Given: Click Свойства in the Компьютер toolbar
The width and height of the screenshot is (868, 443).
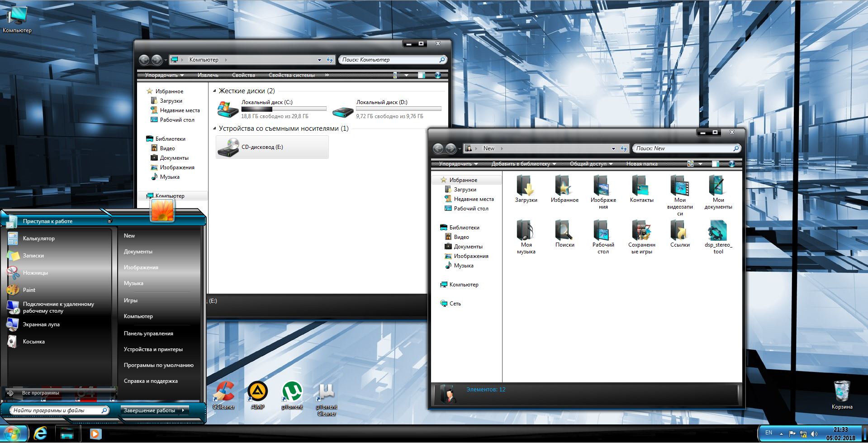Looking at the screenshot, I should click(243, 75).
